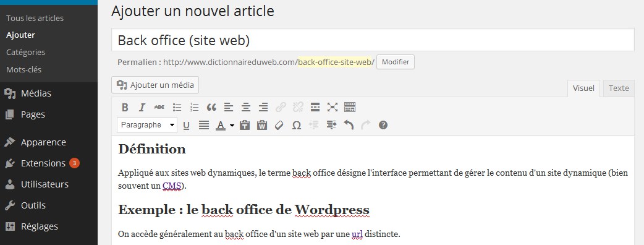The width and height of the screenshot is (644, 245).
Task: Toggle strikethrough text formatting
Action: coord(159,108)
